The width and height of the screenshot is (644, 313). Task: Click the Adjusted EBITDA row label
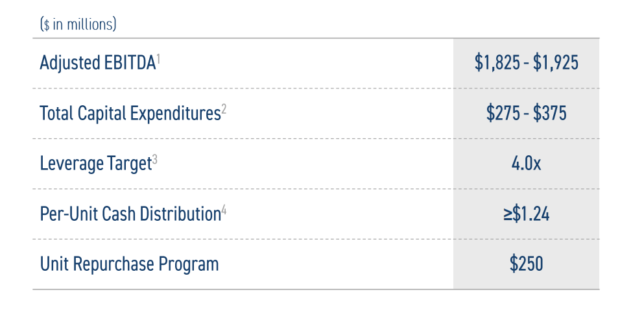click(x=98, y=63)
